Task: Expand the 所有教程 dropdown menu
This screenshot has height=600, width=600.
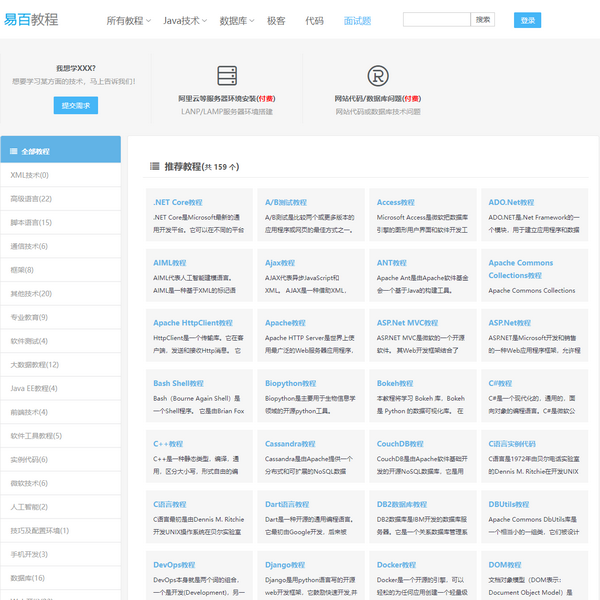Action: (x=128, y=20)
